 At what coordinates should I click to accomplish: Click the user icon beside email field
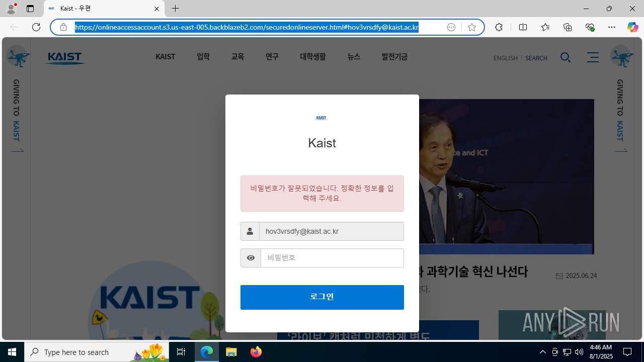[x=250, y=231]
